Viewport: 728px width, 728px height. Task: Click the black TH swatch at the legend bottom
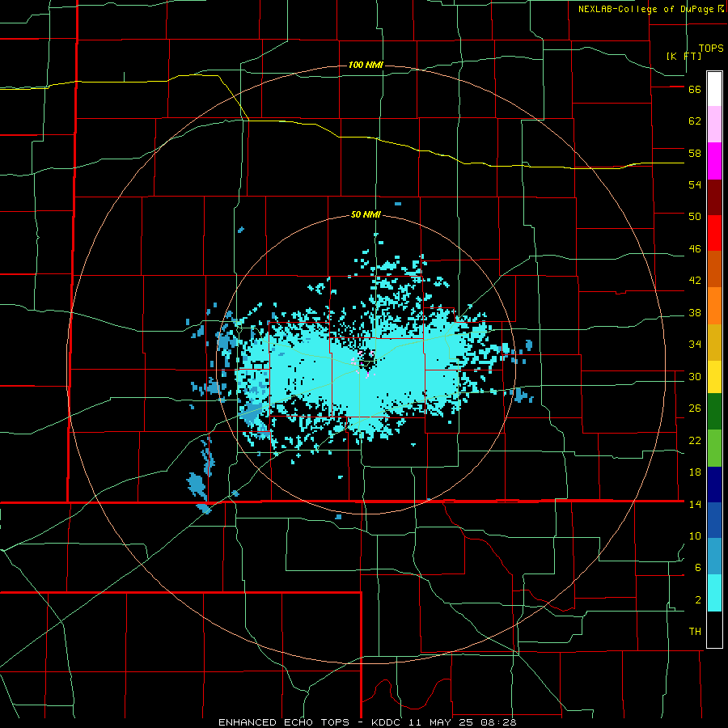pos(714,629)
